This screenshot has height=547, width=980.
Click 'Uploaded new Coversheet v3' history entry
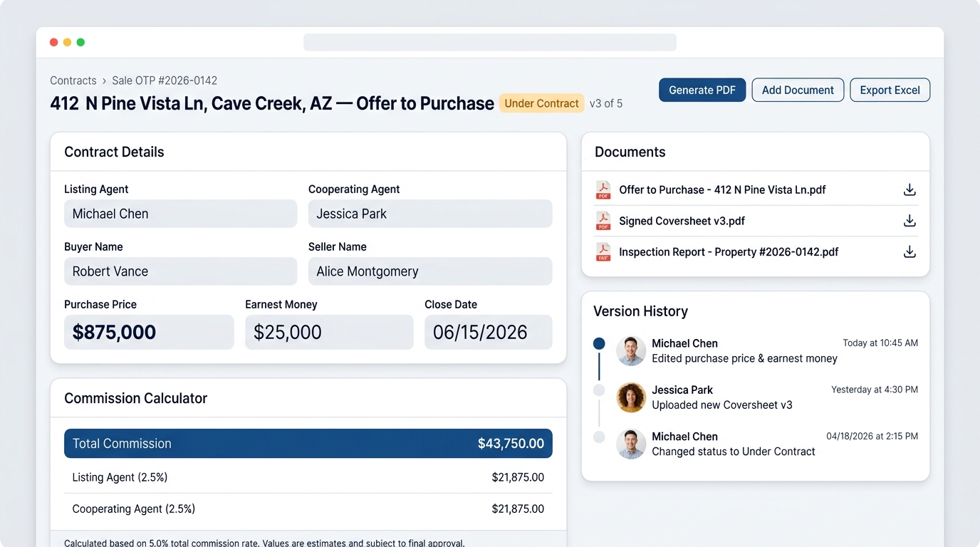[722, 405]
